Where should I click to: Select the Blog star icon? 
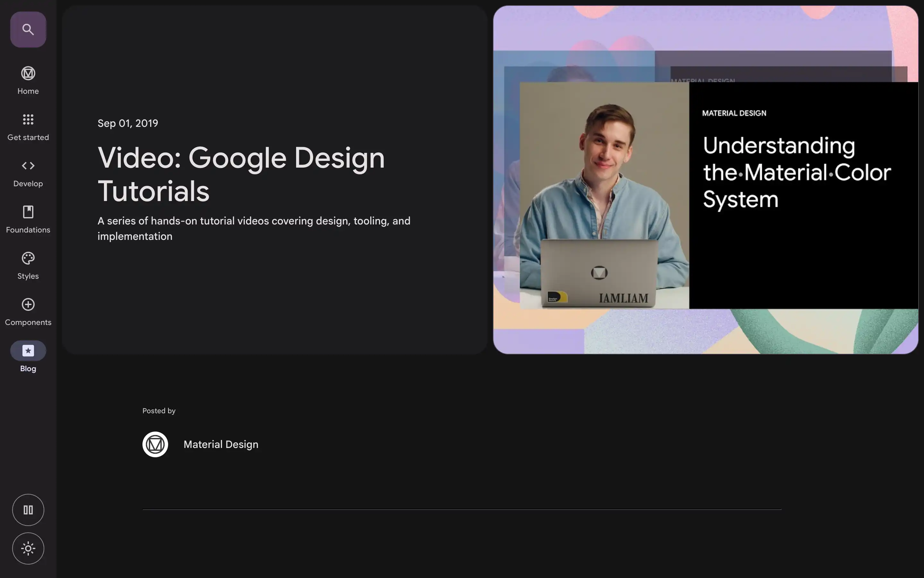[x=28, y=351]
